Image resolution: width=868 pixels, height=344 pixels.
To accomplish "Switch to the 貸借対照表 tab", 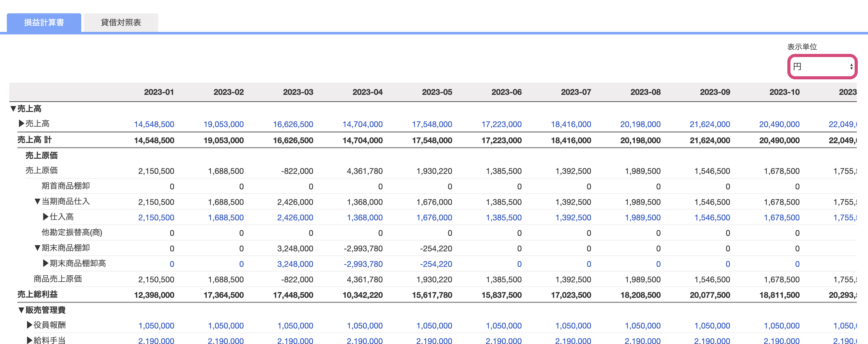I will (x=121, y=23).
